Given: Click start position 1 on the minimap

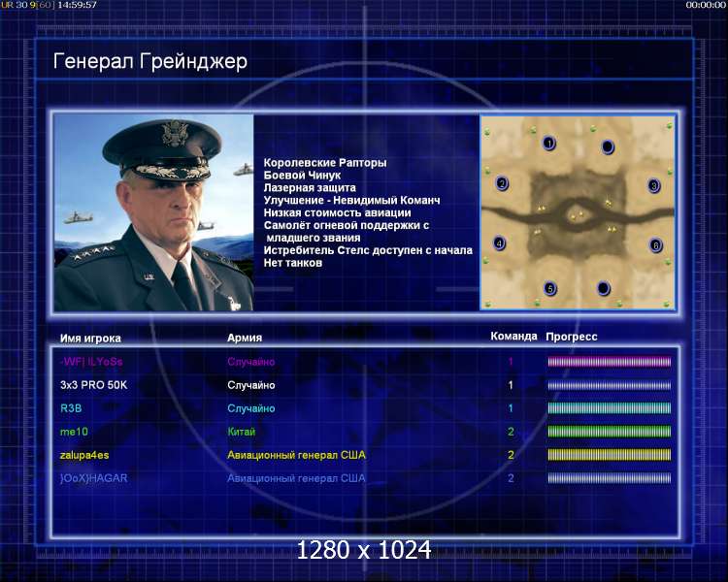Looking at the screenshot, I should (549, 144).
